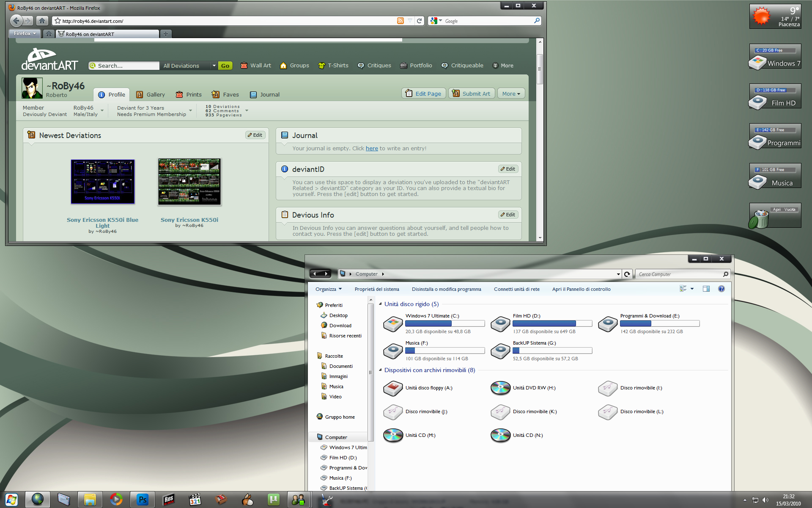Click Proprietà del sistema in Explorer toolbar
812x508 pixels.
377,289
